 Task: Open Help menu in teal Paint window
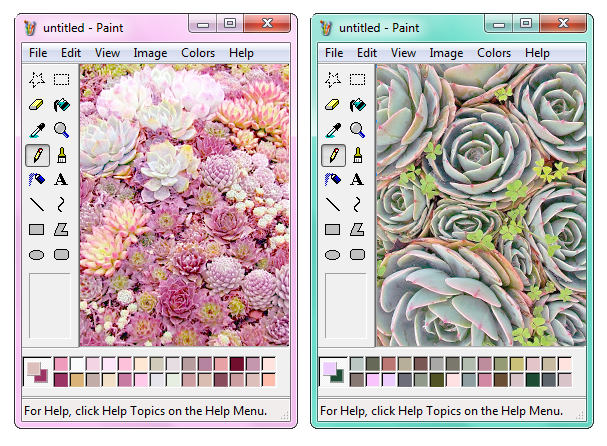point(537,53)
